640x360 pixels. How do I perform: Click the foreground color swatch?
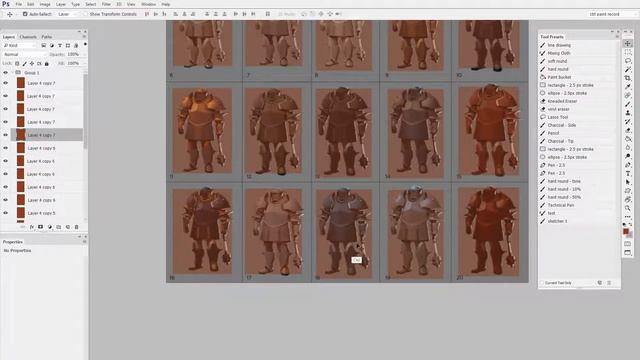(x=626, y=231)
